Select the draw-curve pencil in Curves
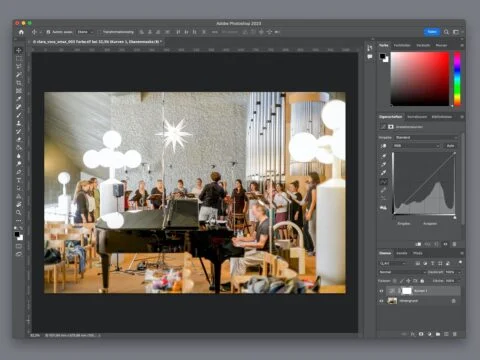Image resolution: width=480 pixels, height=360 pixels. pos(384,190)
